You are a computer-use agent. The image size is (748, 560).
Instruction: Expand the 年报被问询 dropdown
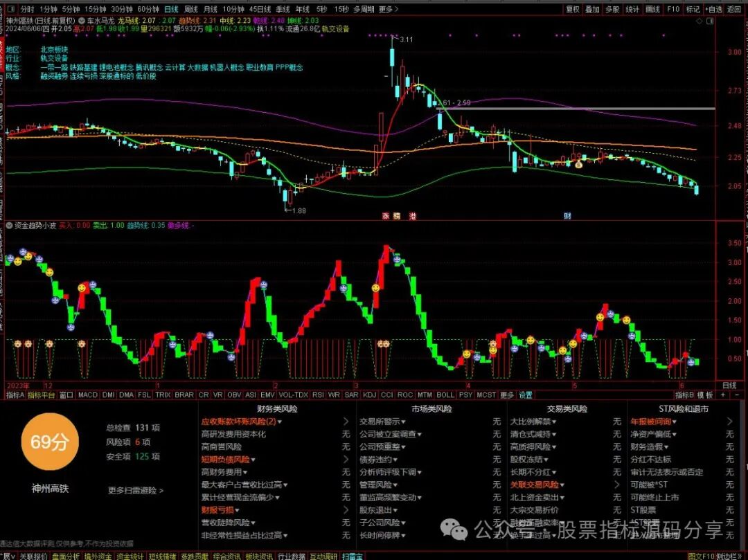pyautogui.click(x=674, y=422)
